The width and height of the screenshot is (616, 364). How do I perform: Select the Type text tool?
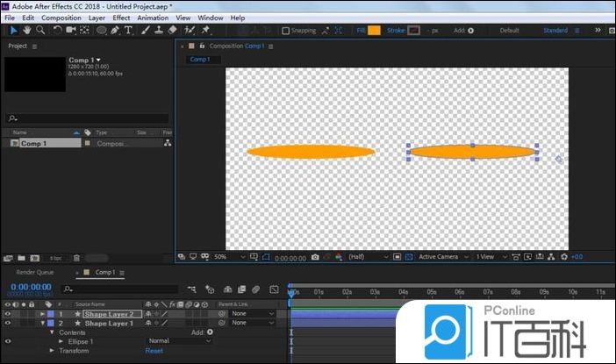pyautogui.click(x=129, y=30)
